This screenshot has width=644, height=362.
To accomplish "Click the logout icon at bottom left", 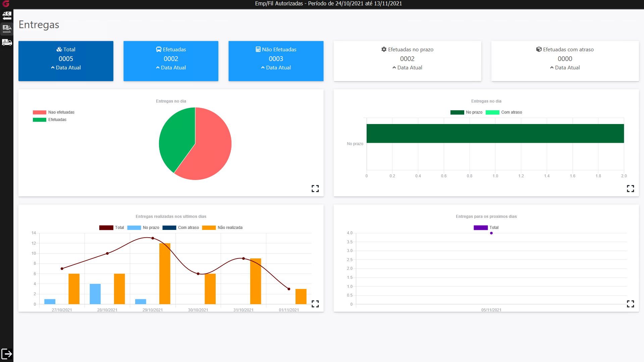I will click(x=7, y=354).
